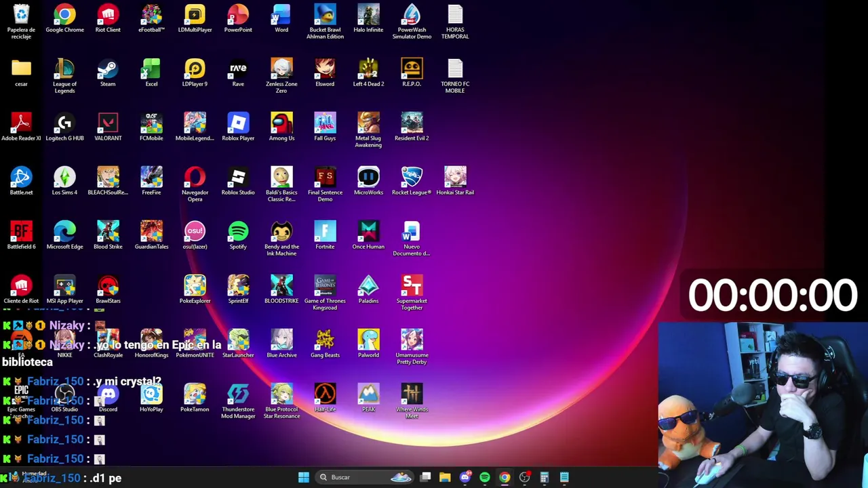Select the Riot Client desktop shortcut

point(108,19)
